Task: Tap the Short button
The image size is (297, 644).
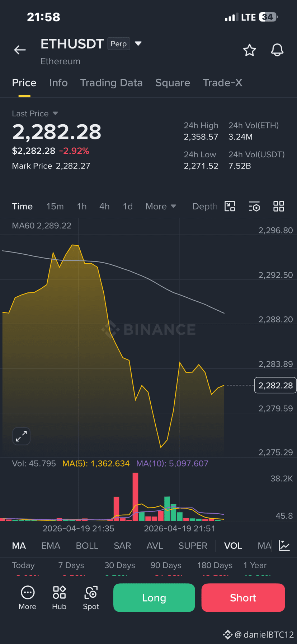Action: [x=243, y=598]
